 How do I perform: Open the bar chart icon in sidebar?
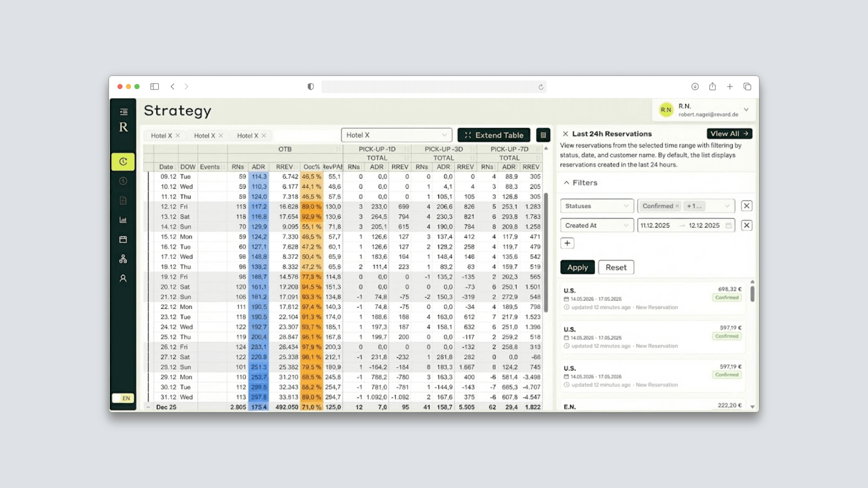point(123,220)
